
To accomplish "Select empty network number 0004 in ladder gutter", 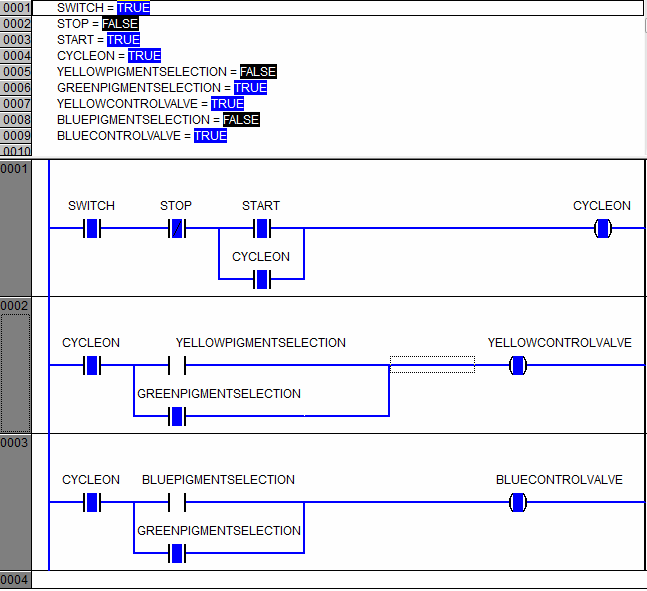I will (x=14, y=580).
